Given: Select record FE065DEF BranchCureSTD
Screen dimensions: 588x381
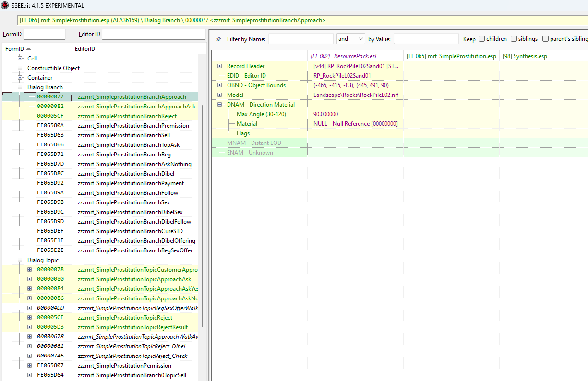Looking at the screenshot, I should click(100, 231).
